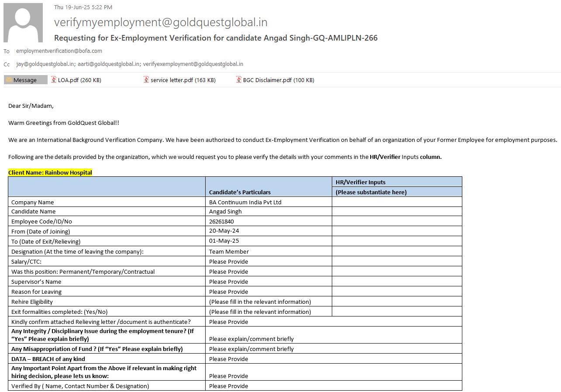The width and height of the screenshot is (561, 392).
Task: Click the email subject line text
Action: click(x=216, y=38)
